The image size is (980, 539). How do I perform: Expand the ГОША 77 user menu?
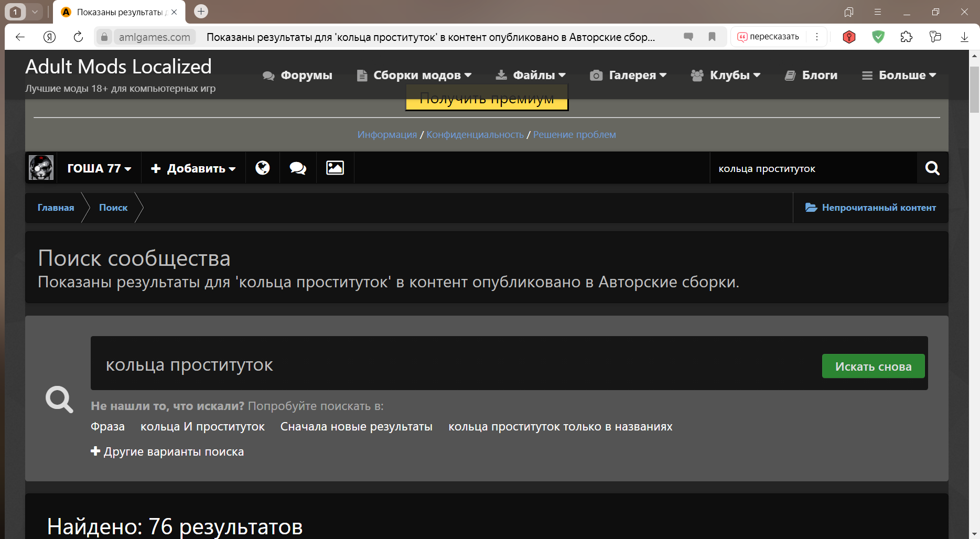pos(99,168)
